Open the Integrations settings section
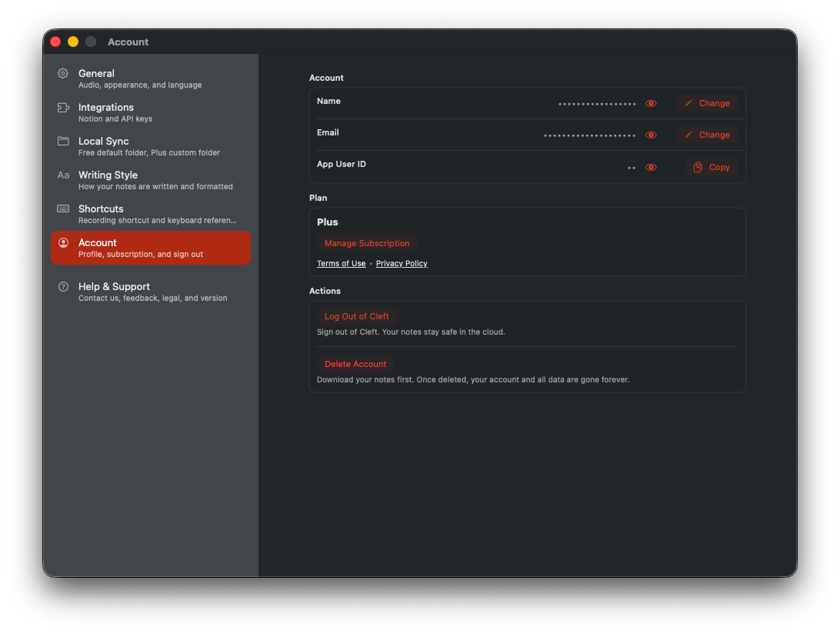The height and width of the screenshot is (634, 840). (x=151, y=112)
